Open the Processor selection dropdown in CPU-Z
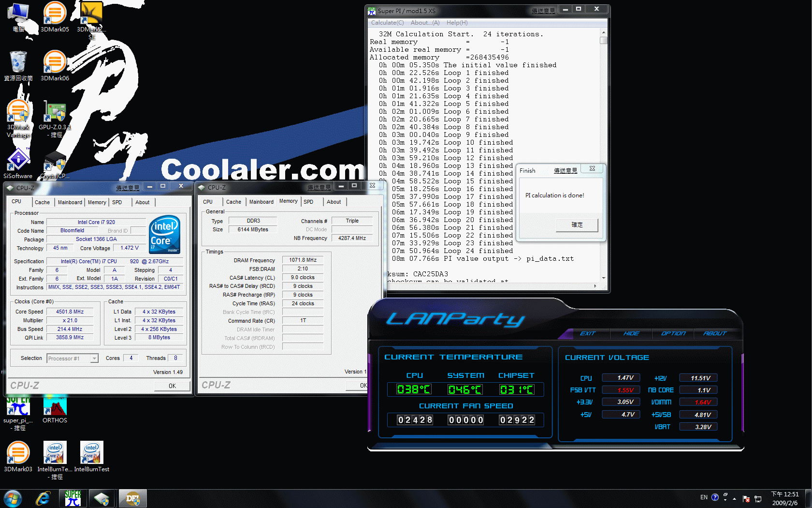Screen dimensions: 812x508 click(x=73, y=359)
